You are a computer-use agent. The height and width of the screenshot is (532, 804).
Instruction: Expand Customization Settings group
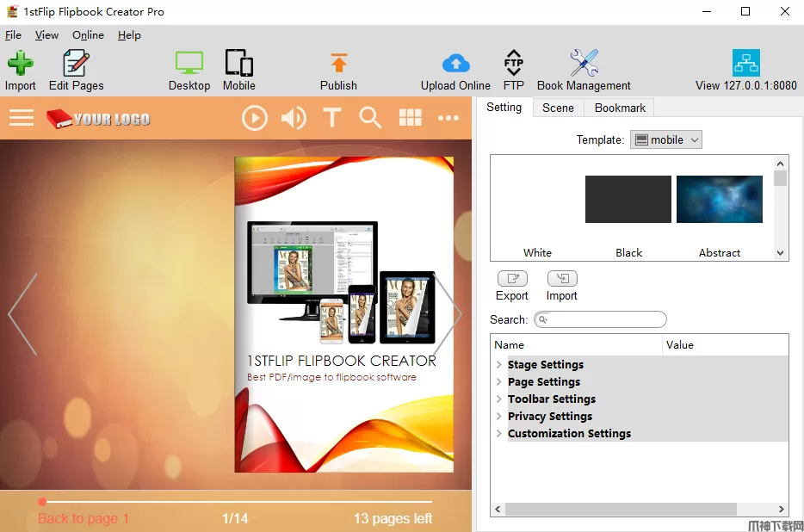tap(499, 434)
